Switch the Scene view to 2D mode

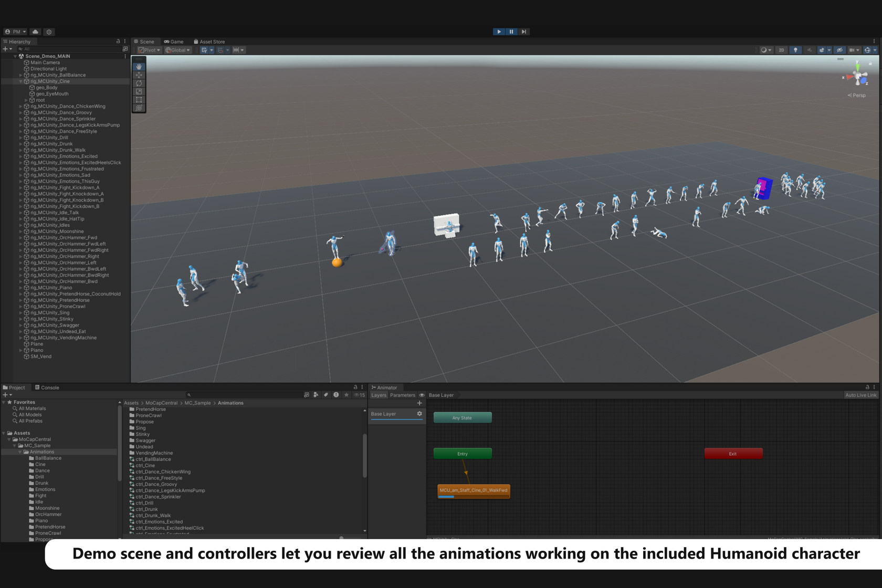781,50
